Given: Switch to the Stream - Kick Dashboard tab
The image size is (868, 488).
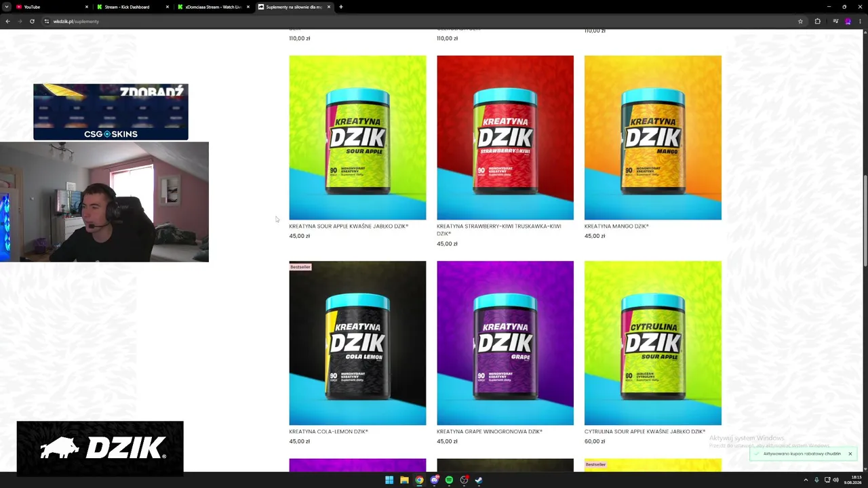Looking at the screenshot, I should (132, 7).
